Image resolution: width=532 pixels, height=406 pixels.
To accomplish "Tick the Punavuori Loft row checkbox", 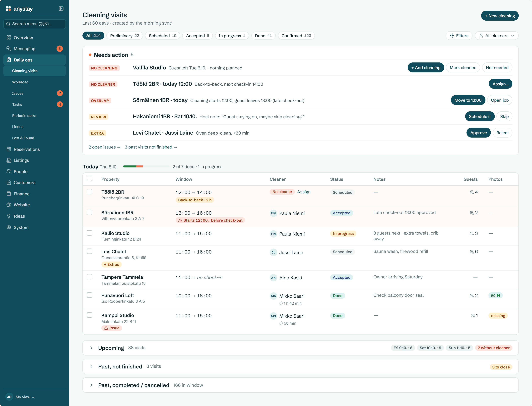I will tap(89, 295).
